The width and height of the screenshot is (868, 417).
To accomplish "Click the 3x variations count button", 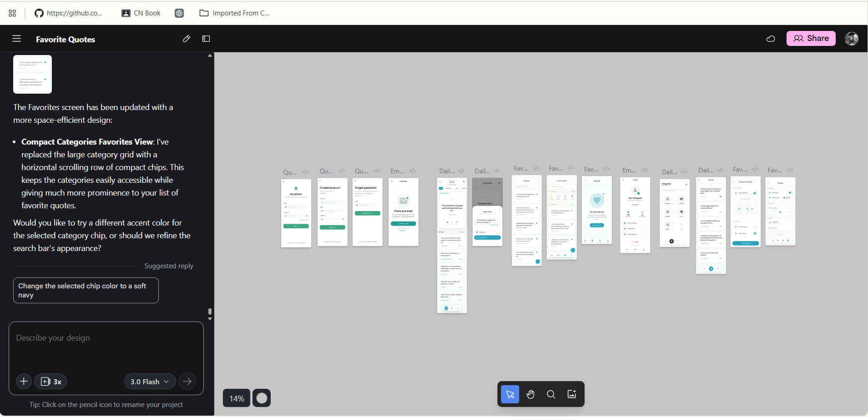I will (x=51, y=382).
